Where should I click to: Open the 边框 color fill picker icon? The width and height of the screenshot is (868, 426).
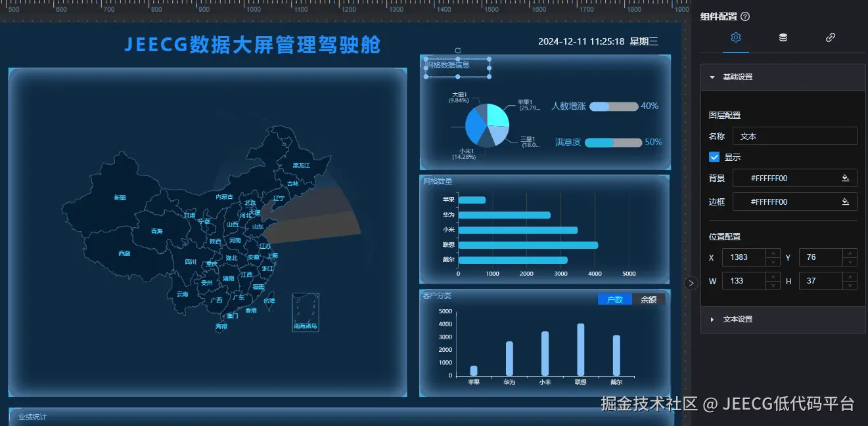845,202
